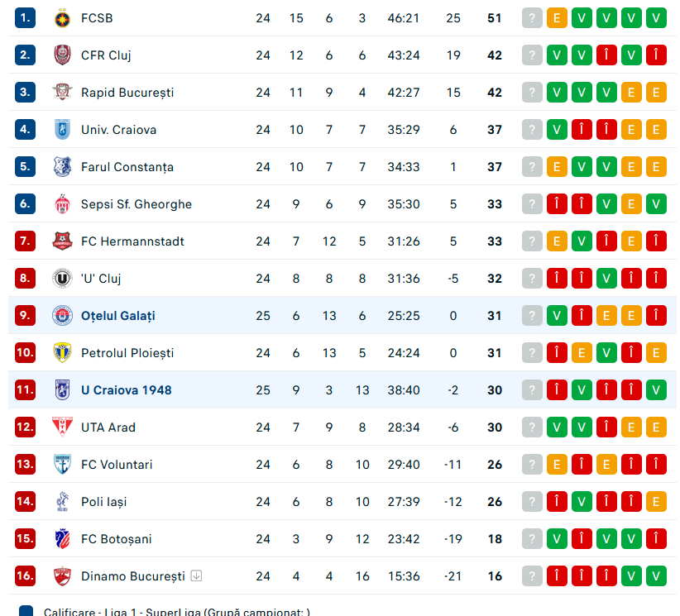This screenshot has height=616, width=680.
Task: Click Poli Iași's orange E form badge
Action: (656, 502)
